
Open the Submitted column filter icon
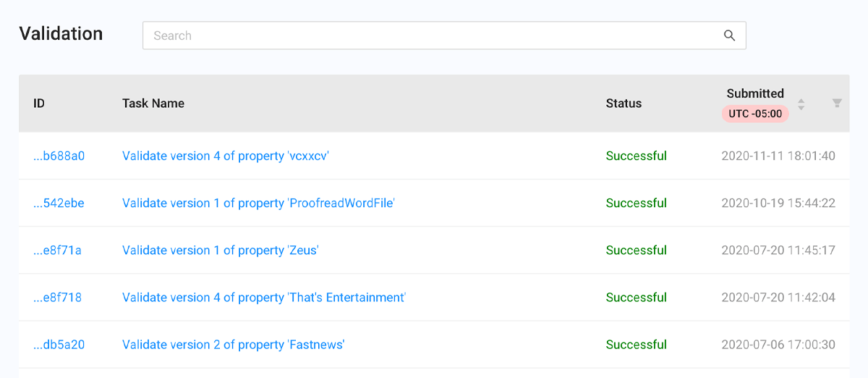(837, 104)
